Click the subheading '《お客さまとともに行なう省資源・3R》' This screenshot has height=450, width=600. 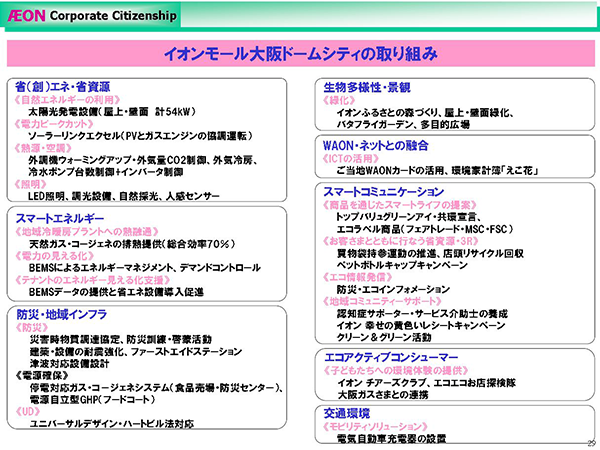[x=401, y=241]
